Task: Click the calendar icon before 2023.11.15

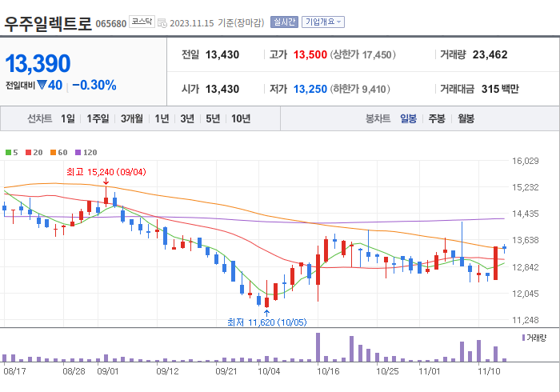Action: click(x=162, y=23)
